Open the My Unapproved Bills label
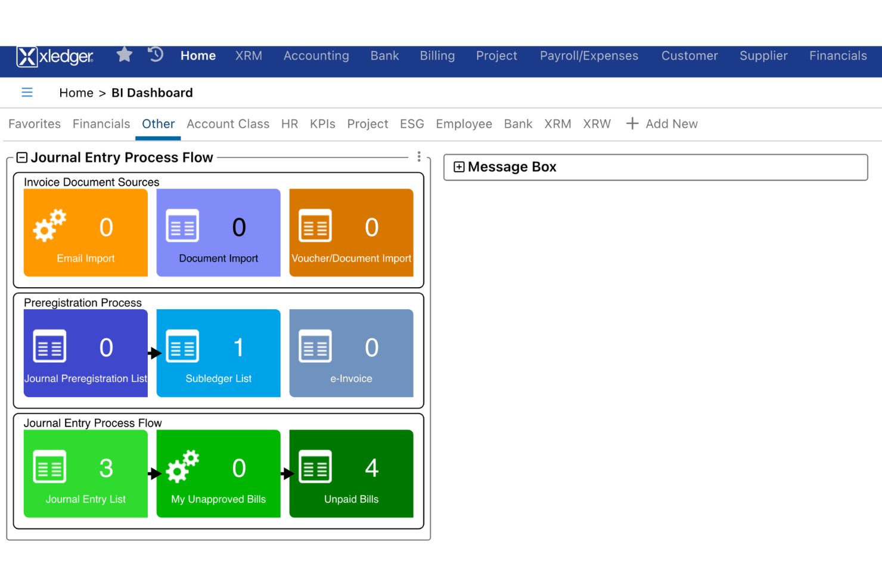This screenshot has height=588, width=882. click(x=218, y=499)
